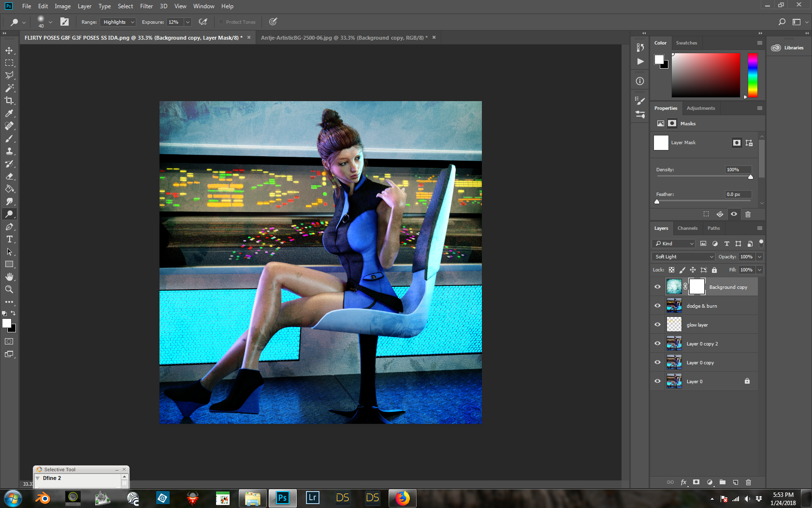Screen dimensions: 812x508
Task: Hide the glow layer
Action: point(657,325)
